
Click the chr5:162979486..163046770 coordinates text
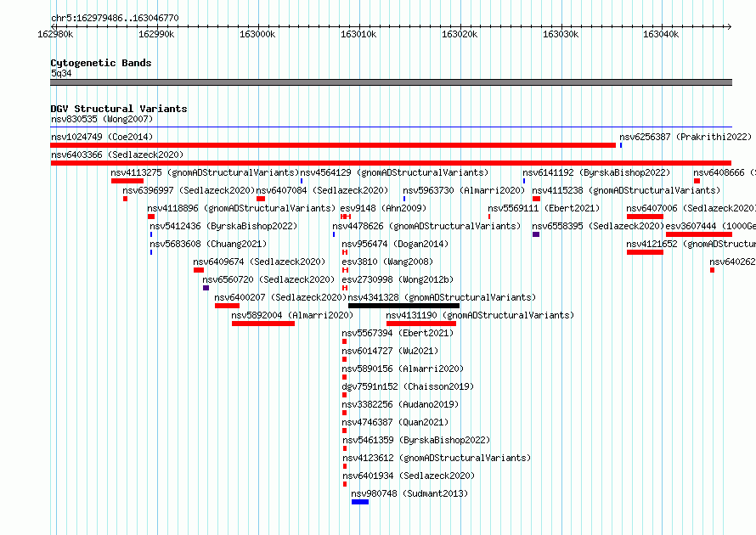(x=115, y=18)
